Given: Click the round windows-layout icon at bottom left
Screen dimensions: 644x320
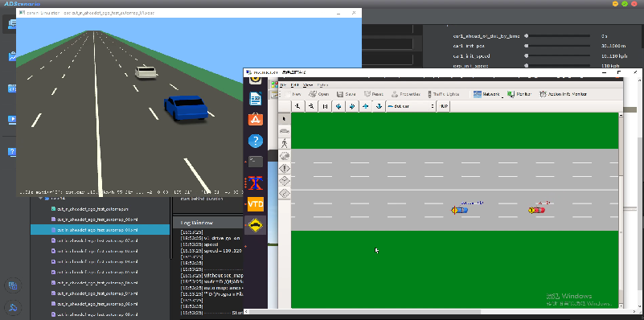Looking at the screenshot, I should (x=13, y=286).
